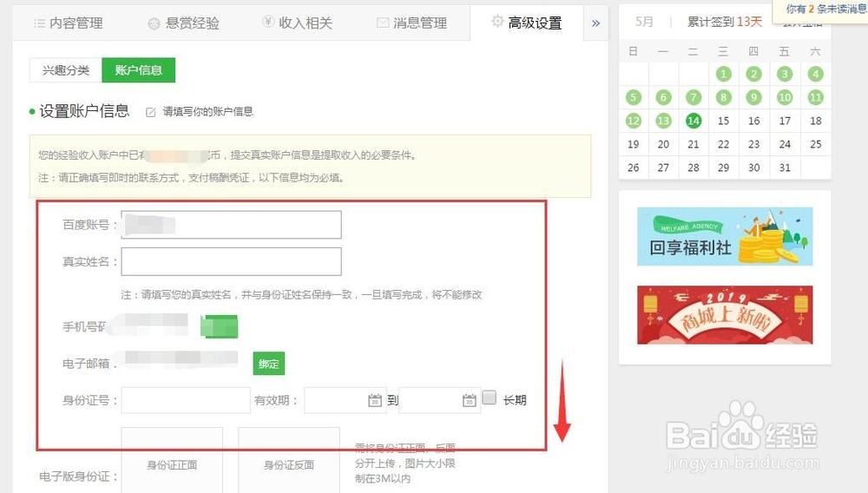The height and width of the screenshot is (493, 868).
Task: Select signed-in day 1 on calendar
Action: click(x=723, y=74)
